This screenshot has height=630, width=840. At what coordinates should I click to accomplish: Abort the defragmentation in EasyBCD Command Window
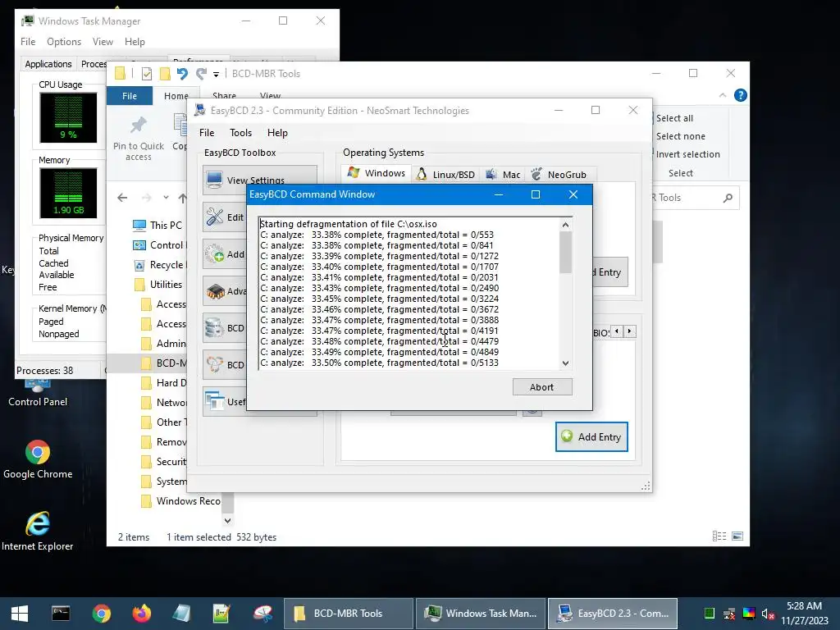542,387
